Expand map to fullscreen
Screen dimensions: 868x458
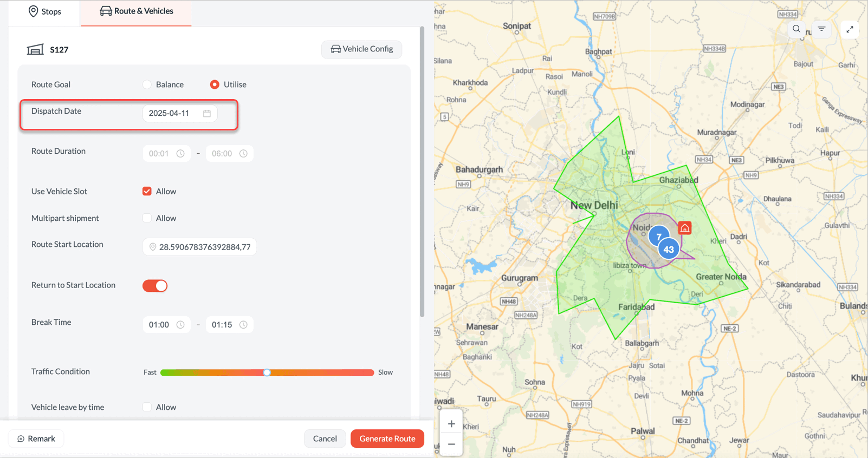point(850,29)
